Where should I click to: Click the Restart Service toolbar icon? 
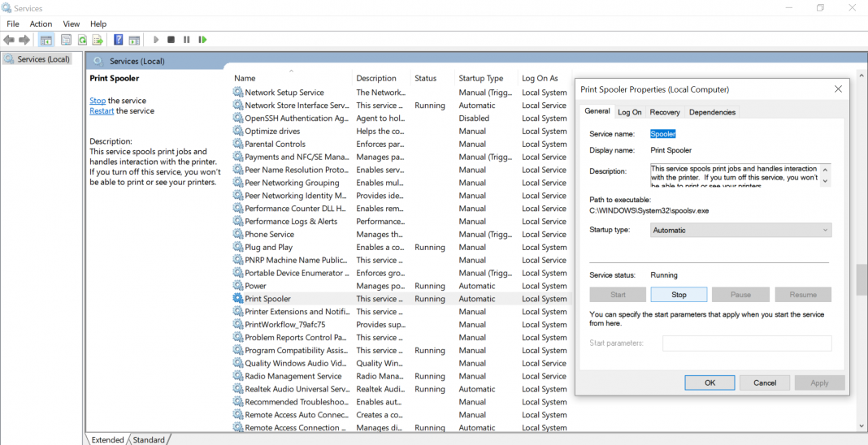202,40
